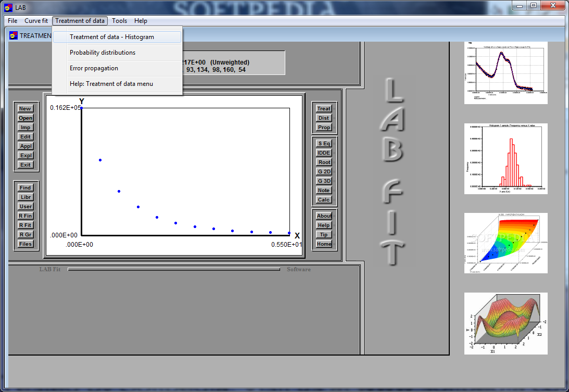Click the S Eq button
Screen dimensions: 569x392
(x=324, y=143)
